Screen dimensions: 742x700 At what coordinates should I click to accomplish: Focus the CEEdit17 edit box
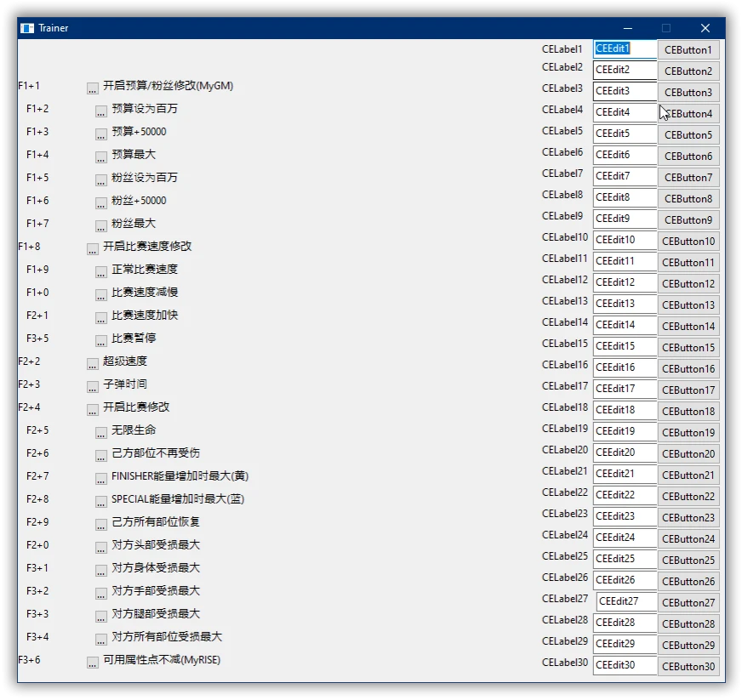(625, 390)
